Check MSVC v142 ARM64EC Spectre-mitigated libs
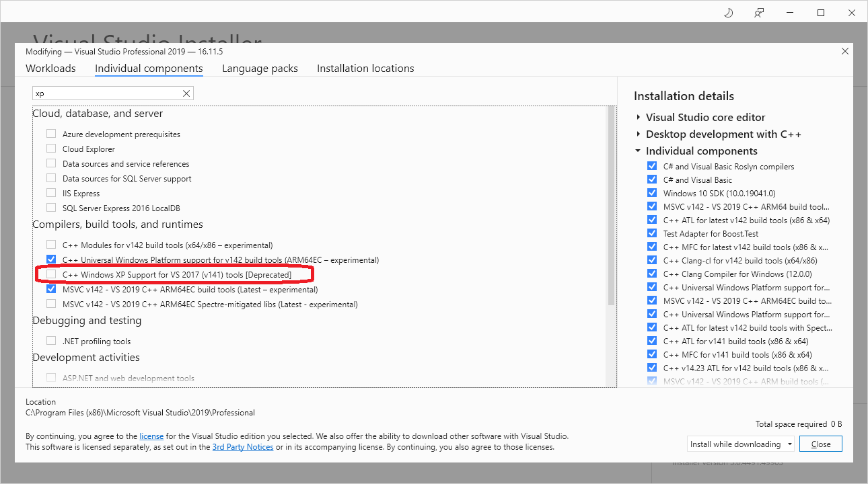Viewport: 868px width, 484px height. click(x=51, y=304)
